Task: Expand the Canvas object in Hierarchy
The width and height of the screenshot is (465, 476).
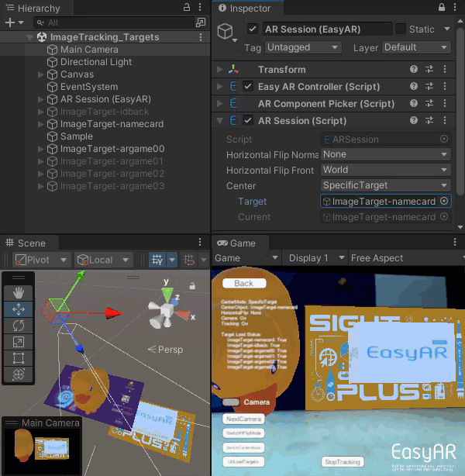Action: coord(41,74)
